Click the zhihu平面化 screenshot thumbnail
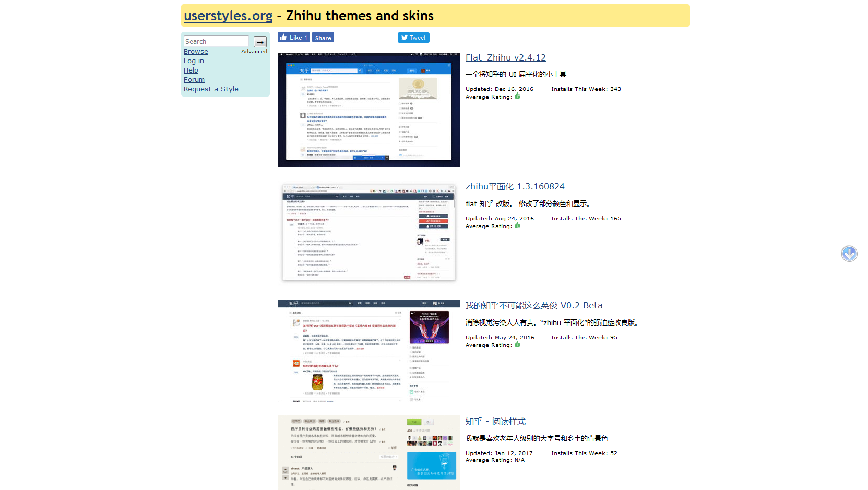This screenshot has height=490, width=868. coord(369,232)
